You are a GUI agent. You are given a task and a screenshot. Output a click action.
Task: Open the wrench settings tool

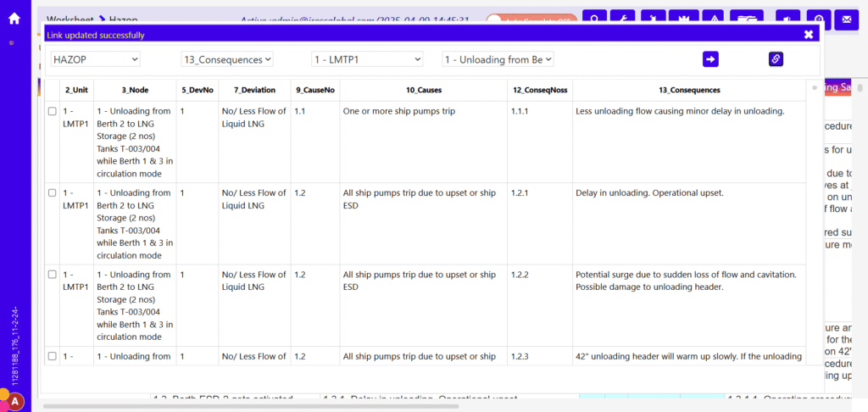(623, 19)
